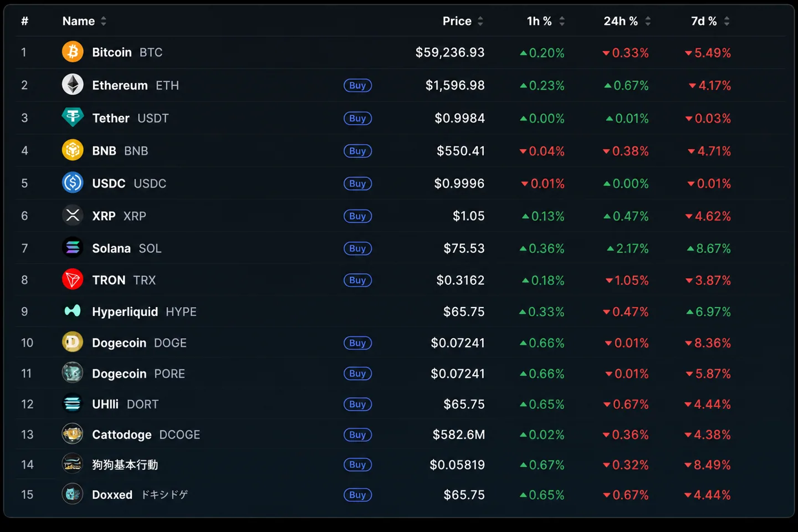Click Buy in the Cattodoge row
The image size is (798, 532).
[357, 434]
